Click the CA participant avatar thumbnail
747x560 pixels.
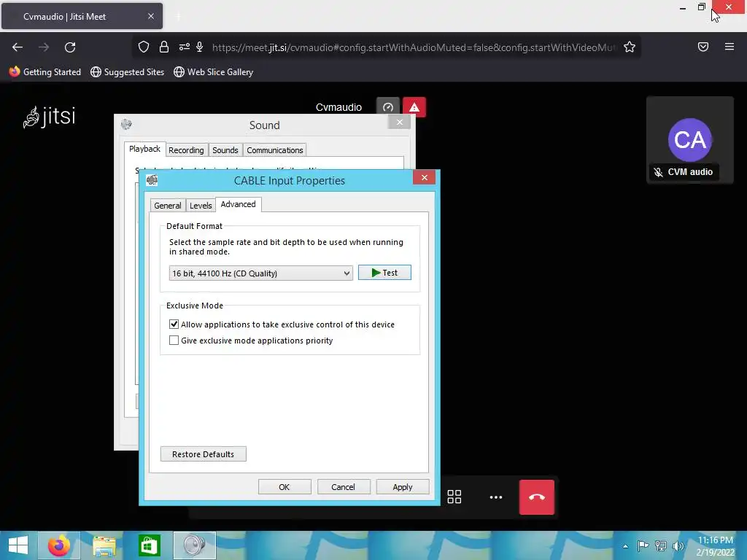pos(690,139)
